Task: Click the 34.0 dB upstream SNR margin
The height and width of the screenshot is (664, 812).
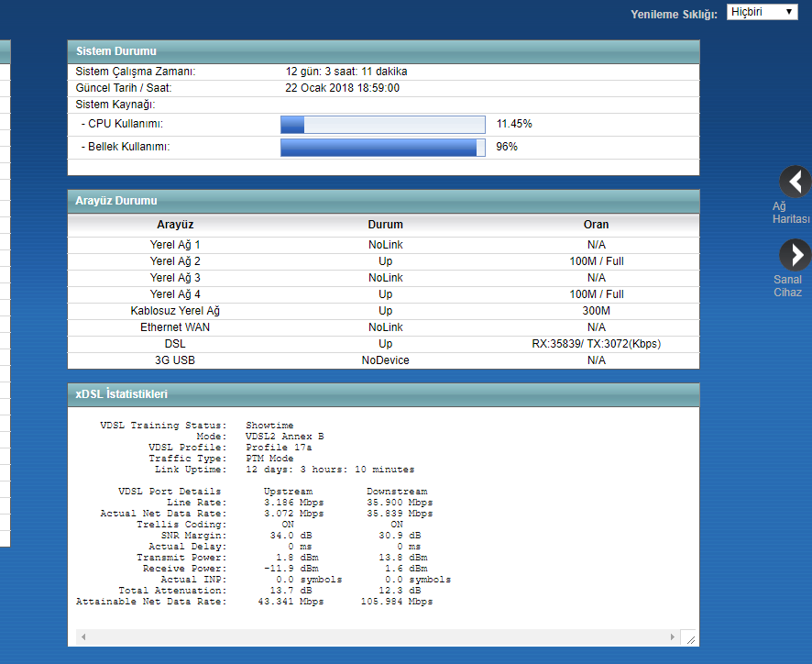Action: [x=291, y=536]
